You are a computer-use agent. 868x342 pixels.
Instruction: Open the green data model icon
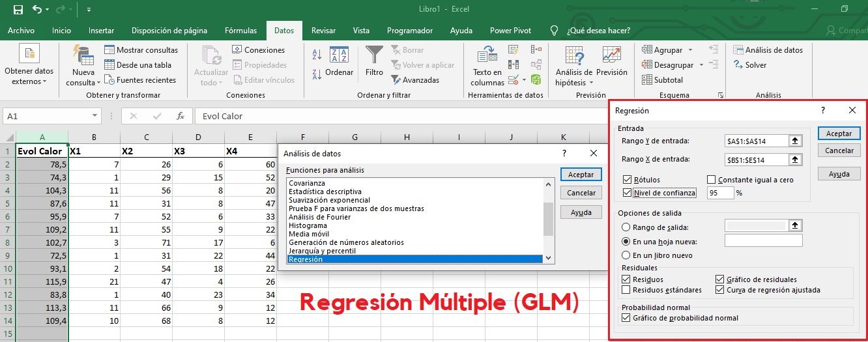536,79
